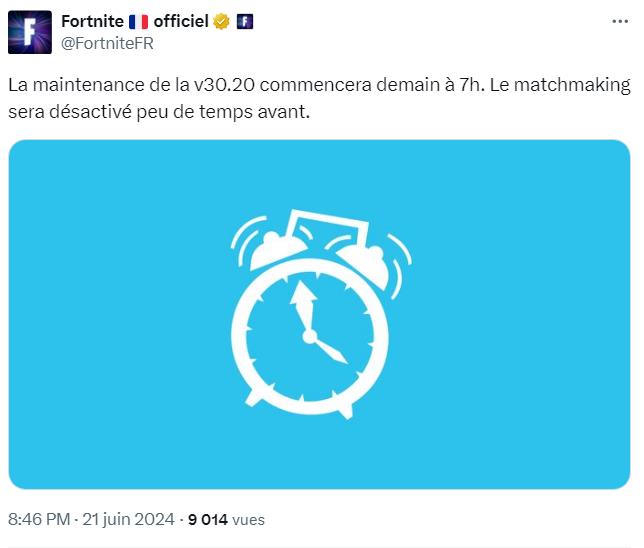Open the alarm clock image
This screenshot has height=548, width=644.
coord(319,314)
